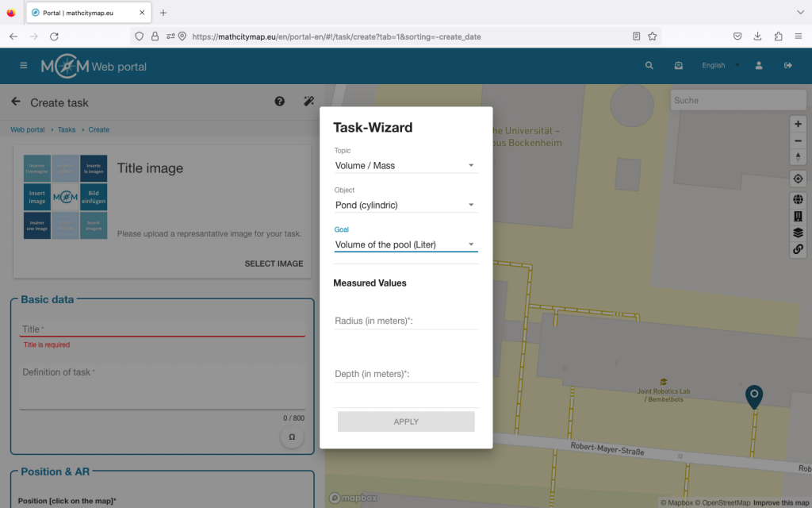The width and height of the screenshot is (812, 508).
Task: Click the logout icon in header
Action: (x=788, y=66)
